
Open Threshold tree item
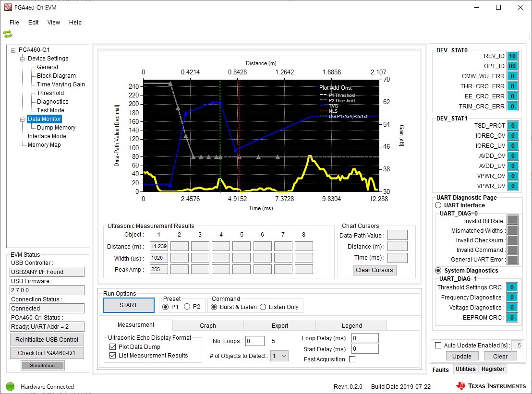click(x=50, y=93)
